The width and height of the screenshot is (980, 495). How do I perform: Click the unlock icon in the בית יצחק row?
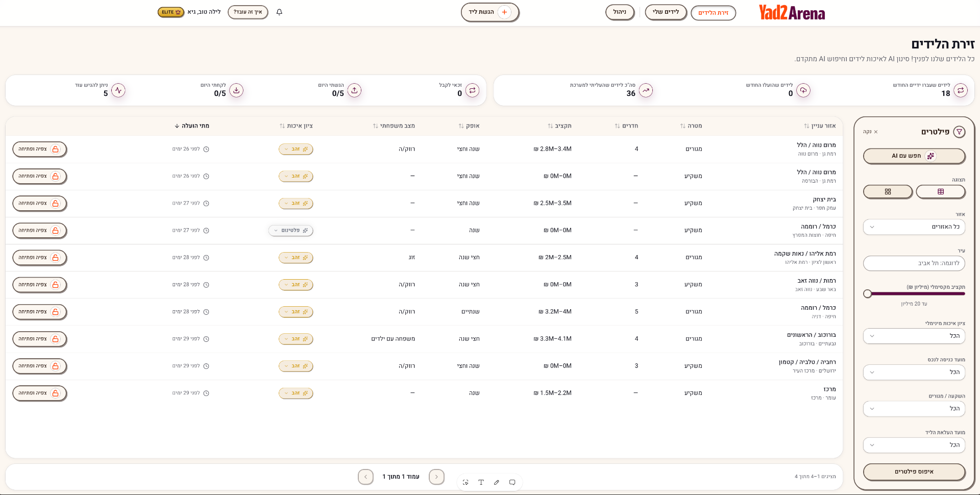56,203
